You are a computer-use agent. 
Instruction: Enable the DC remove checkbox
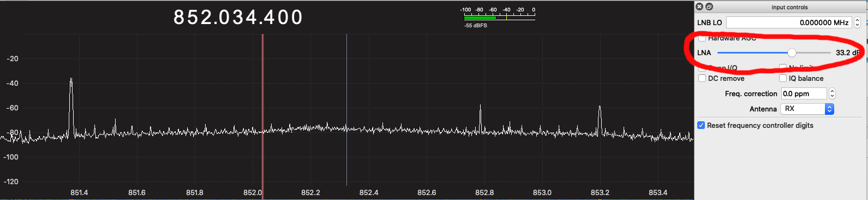(x=703, y=78)
